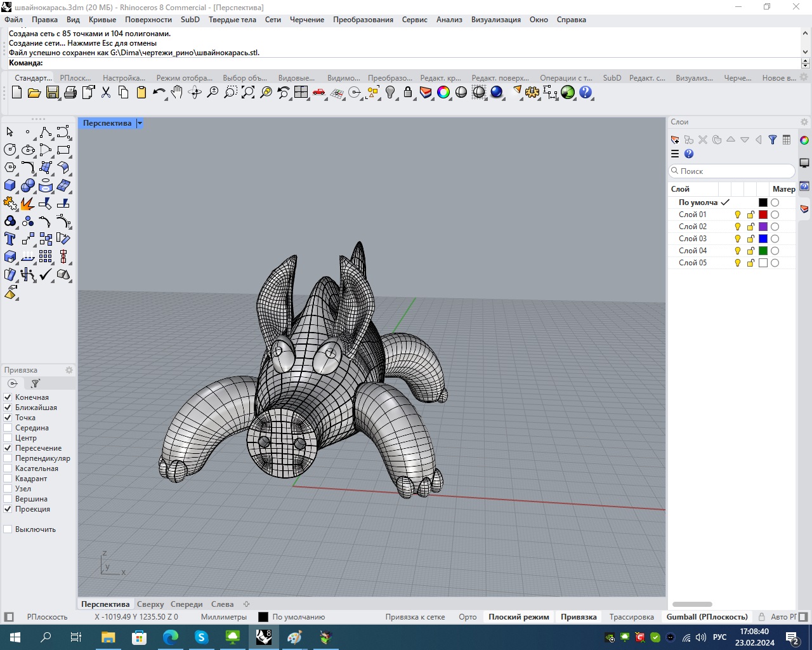Image resolution: width=812 pixels, height=650 pixels.
Task: Hide Слой 02 using lightbulb icon
Action: (x=737, y=227)
